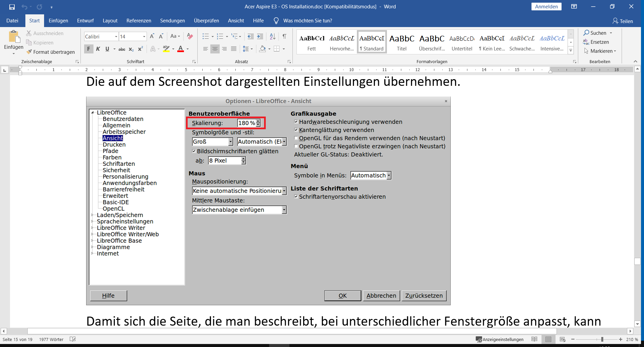The height and width of the screenshot is (347, 644).
Task: Open the Aa change case menu
Action: tap(175, 36)
